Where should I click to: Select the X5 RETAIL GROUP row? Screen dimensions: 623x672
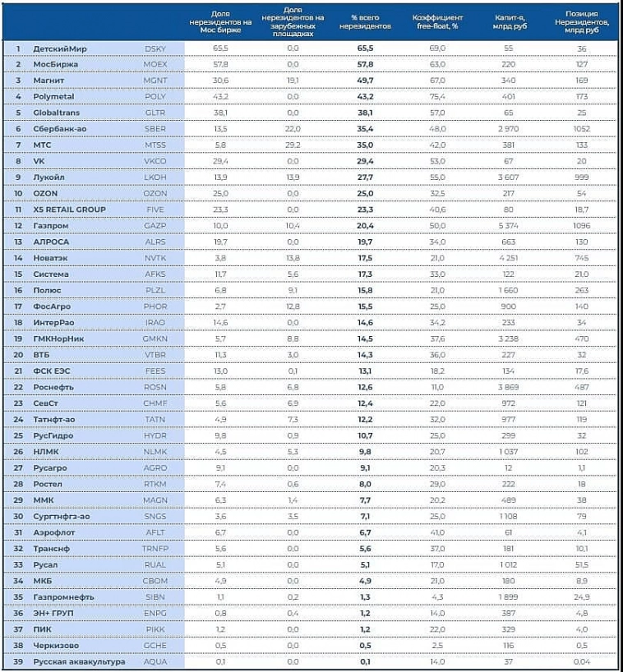coord(69,209)
